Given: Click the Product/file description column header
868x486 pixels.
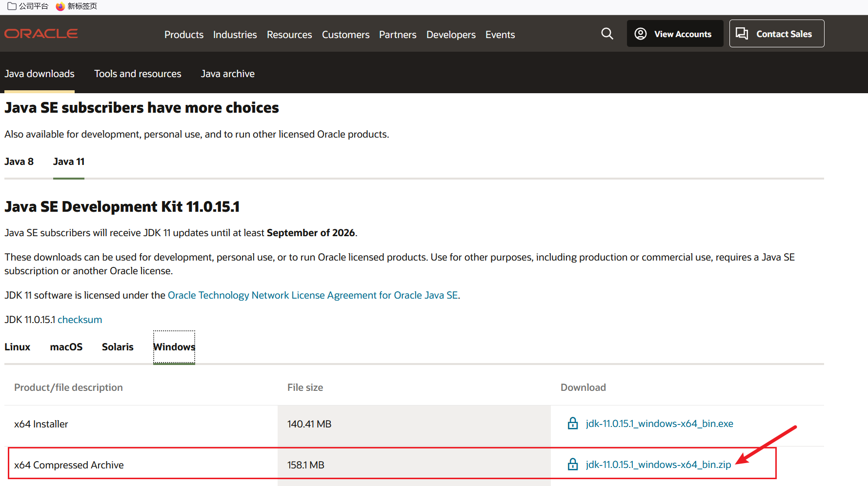Looking at the screenshot, I should [x=68, y=387].
